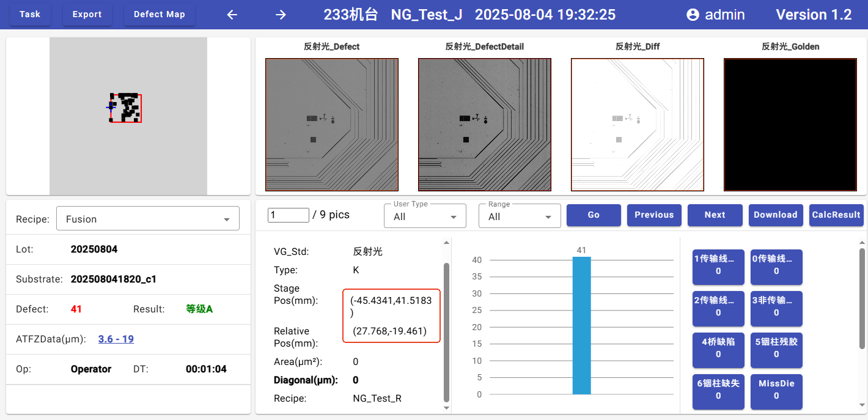The height and width of the screenshot is (420, 868).
Task: Select the MissDie defect category tile
Action: 776,390
